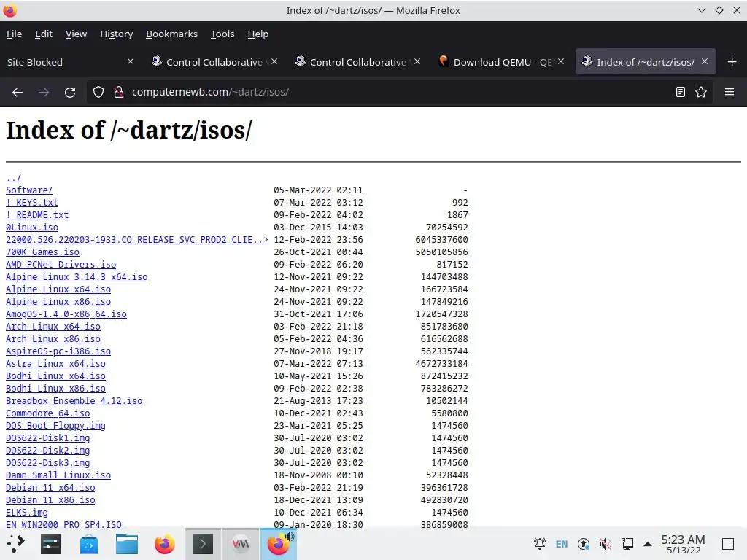Open the !_KEYS.txt file link
Image resolution: width=747 pixels, height=560 pixels.
pyautogui.click(x=32, y=203)
